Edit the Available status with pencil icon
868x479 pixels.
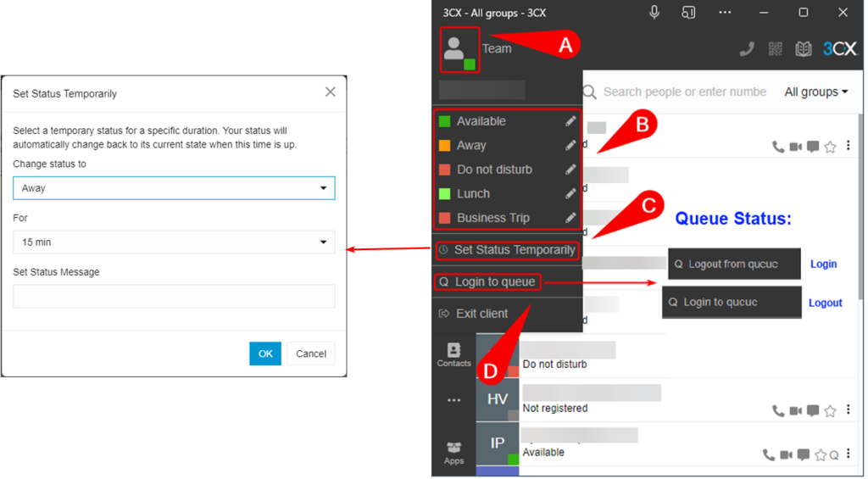click(570, 121)
